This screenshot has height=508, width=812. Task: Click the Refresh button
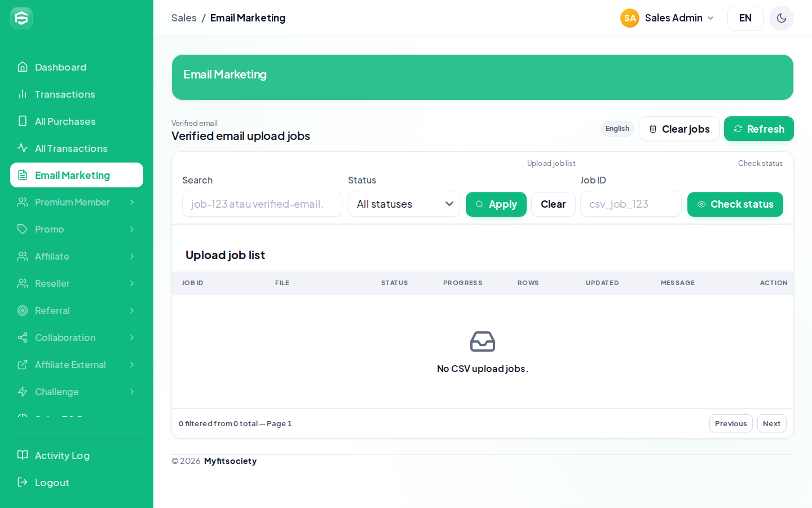[x=759, y=129]
